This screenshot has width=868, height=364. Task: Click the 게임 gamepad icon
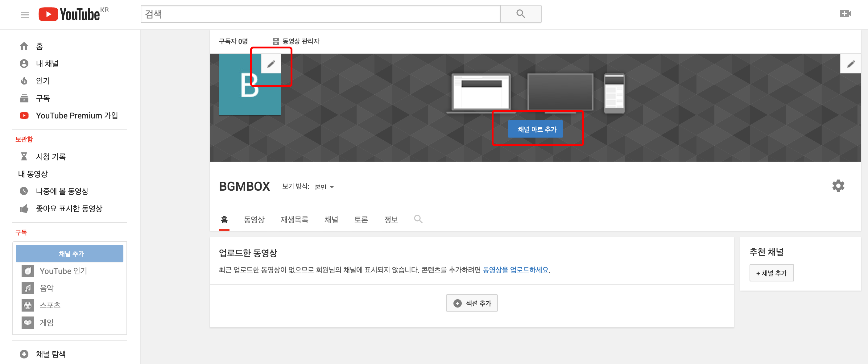[x=28, y=323]
